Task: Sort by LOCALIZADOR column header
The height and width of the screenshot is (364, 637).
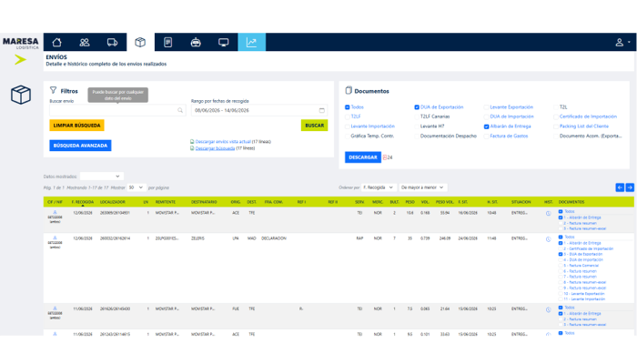Action: point(113,202)
